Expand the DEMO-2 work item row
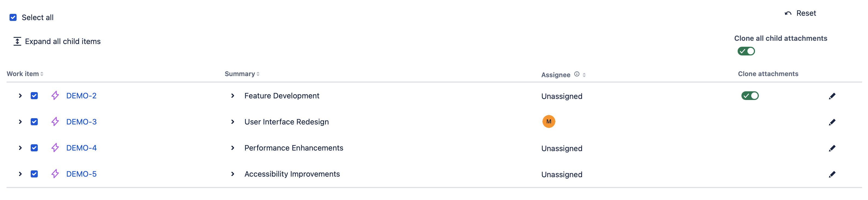 tap(20, 96)
